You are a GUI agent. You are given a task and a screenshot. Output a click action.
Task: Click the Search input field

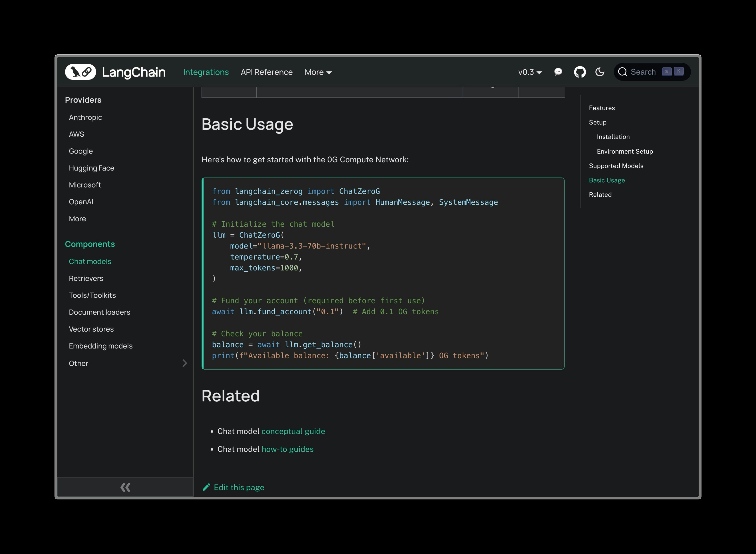point(643,72)
